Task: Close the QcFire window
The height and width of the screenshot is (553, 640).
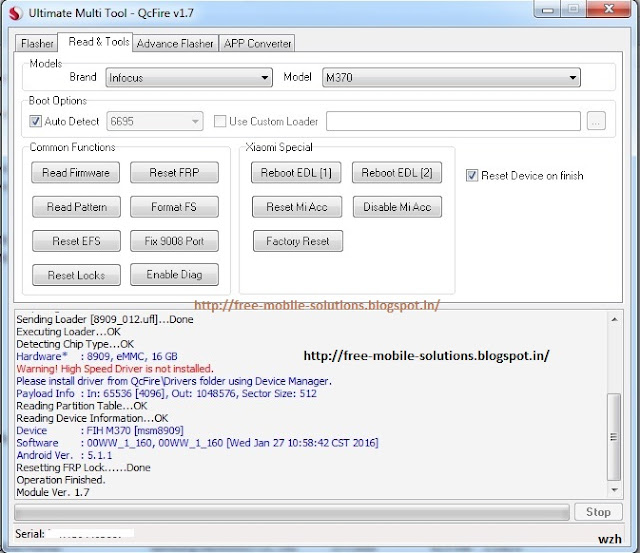Action: pos(609,9)
